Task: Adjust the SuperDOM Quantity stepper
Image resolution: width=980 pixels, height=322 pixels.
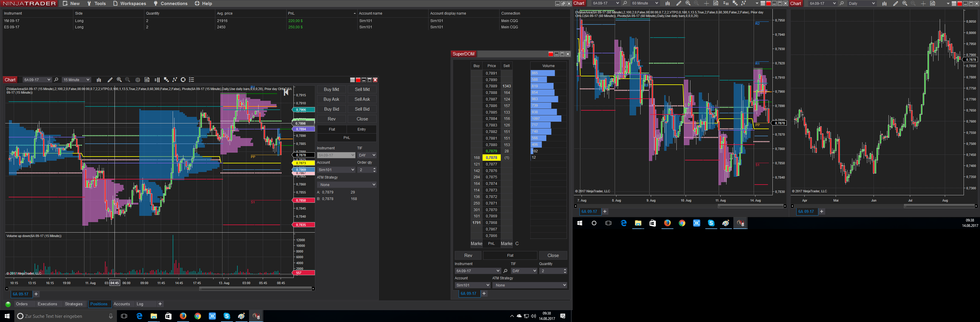Action: tap(565, 271)
